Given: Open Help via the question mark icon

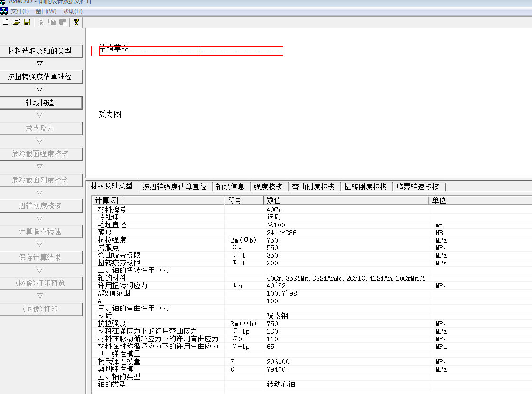Looking at the screenshot, I should tap(76, 22).
